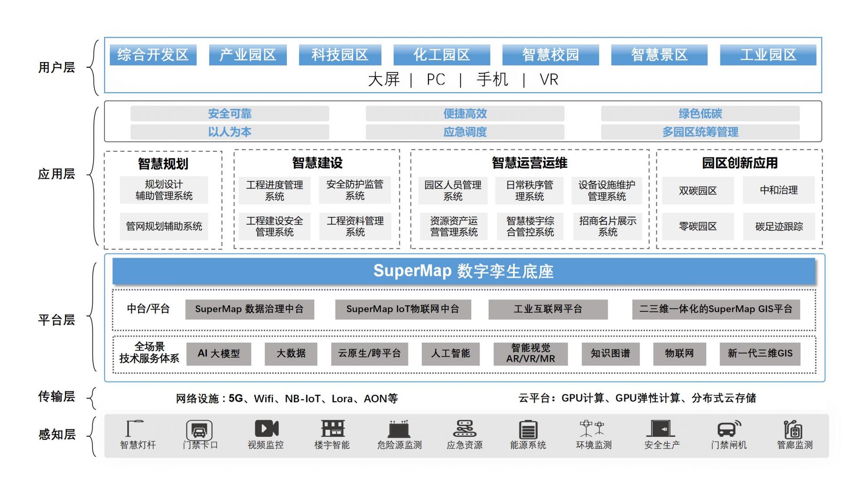
Task: Click the 危险源监测 hazard monitoring icon
Action: coord(399,429)
